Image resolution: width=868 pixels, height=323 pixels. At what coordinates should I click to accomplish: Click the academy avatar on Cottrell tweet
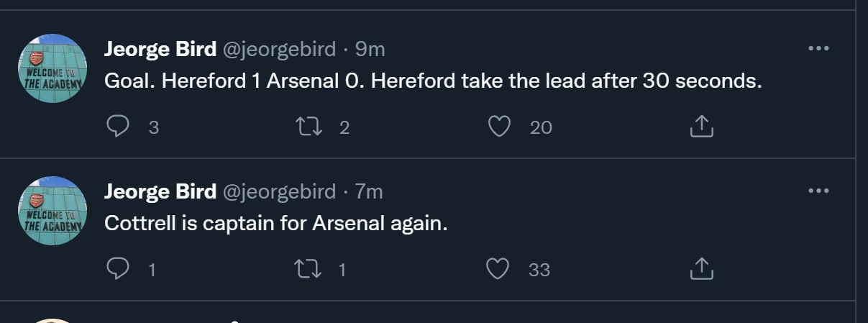[x=52, y=210]
